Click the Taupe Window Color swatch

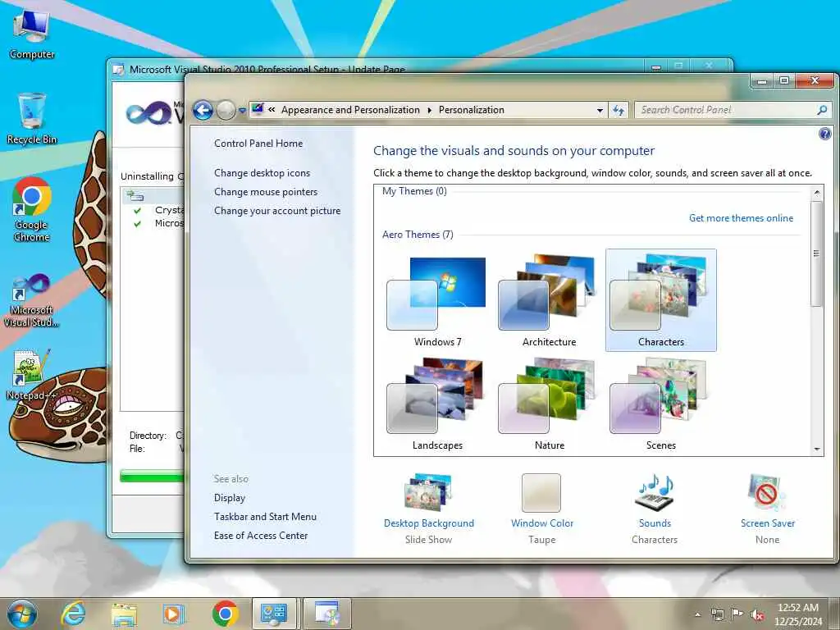pos(541,493)
